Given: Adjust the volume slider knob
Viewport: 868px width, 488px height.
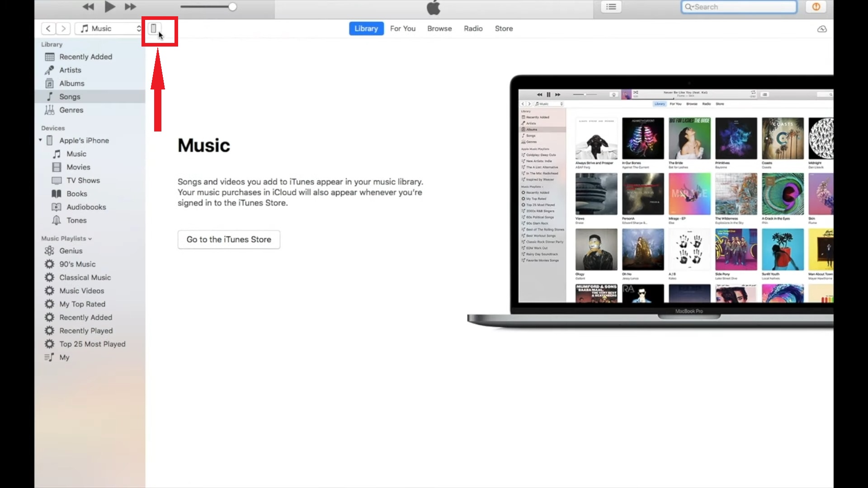Looking at the screenshot, I should click(x=232, y=7).
